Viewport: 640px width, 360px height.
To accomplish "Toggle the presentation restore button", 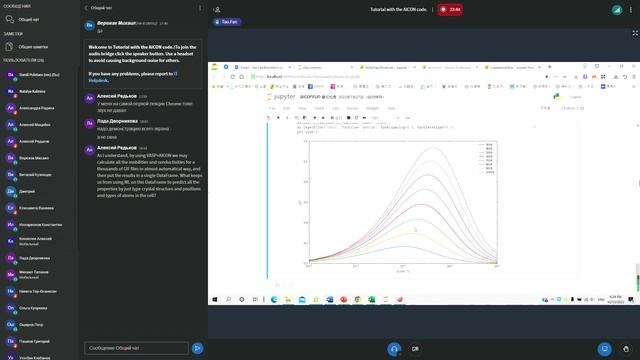I will pos(604,349).
